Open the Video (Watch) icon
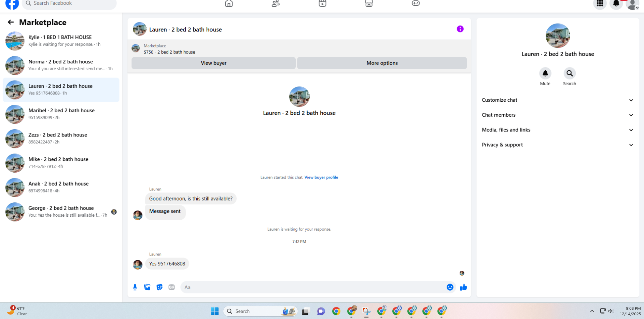The height and width of the screenshot is (319, 644). coord(322,3)
